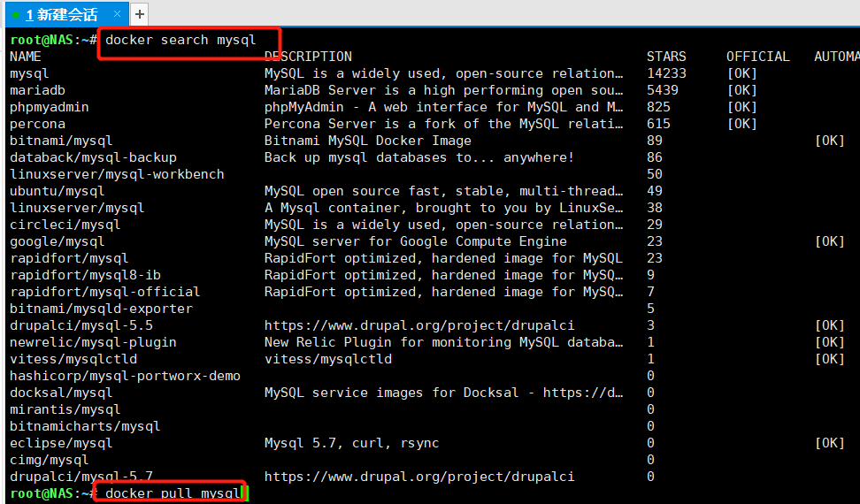
Task: Click the stars value 14233
Action: [666, 73]
